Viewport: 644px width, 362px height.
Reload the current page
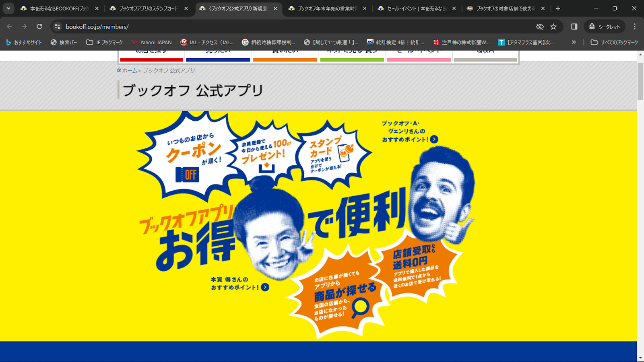point(39,27)
